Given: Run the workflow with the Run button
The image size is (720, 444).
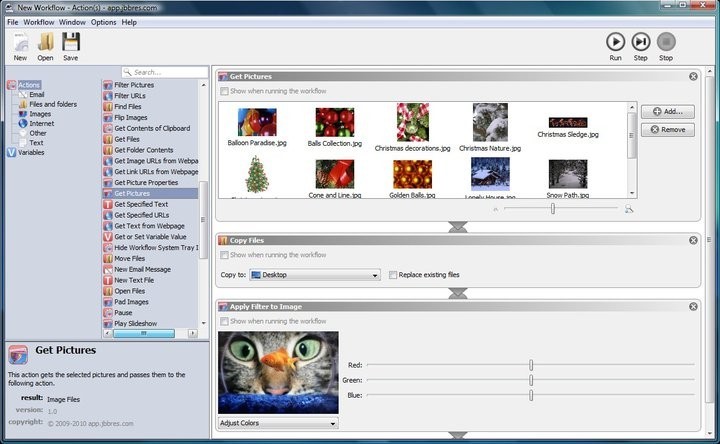Looking at the screenshot, I should click(615, 42).
